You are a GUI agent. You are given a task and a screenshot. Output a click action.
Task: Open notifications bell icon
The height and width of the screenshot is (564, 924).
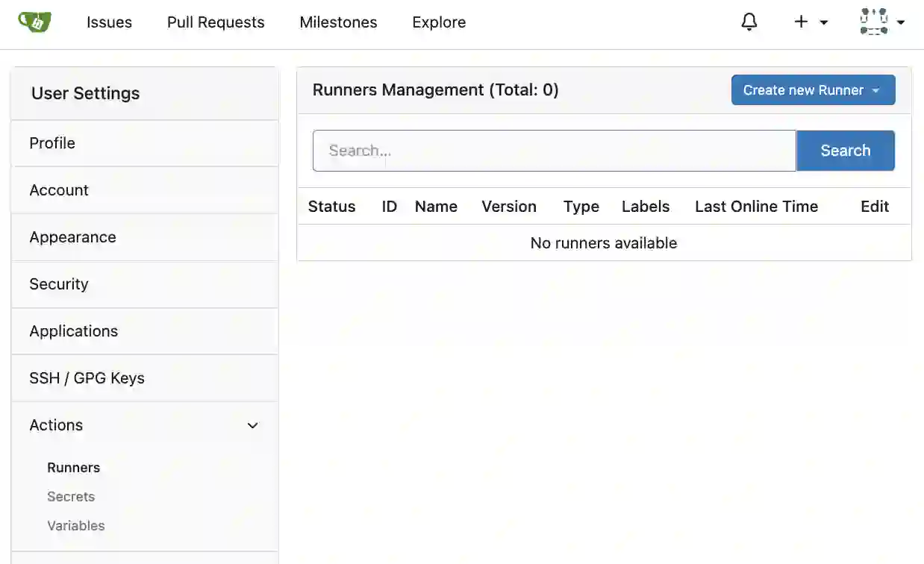(749, 22)
